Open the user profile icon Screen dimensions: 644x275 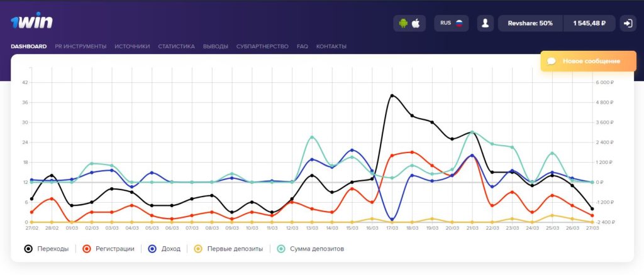point(485,23)
